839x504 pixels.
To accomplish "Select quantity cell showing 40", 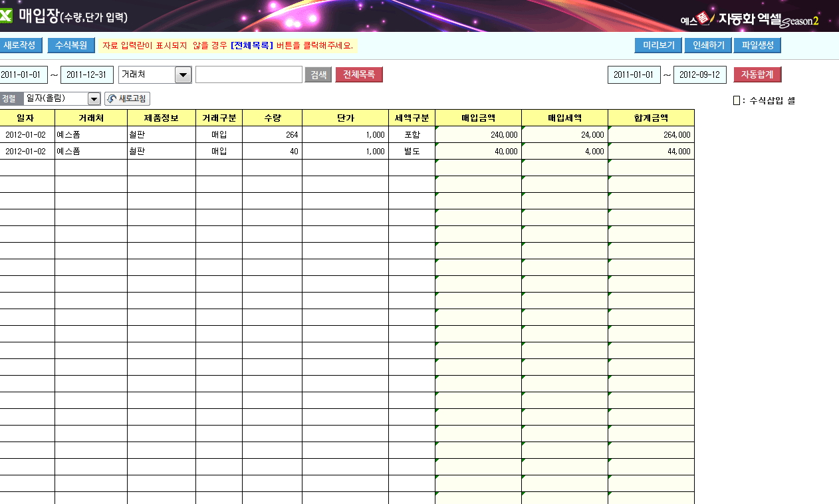I will (272, 151).
